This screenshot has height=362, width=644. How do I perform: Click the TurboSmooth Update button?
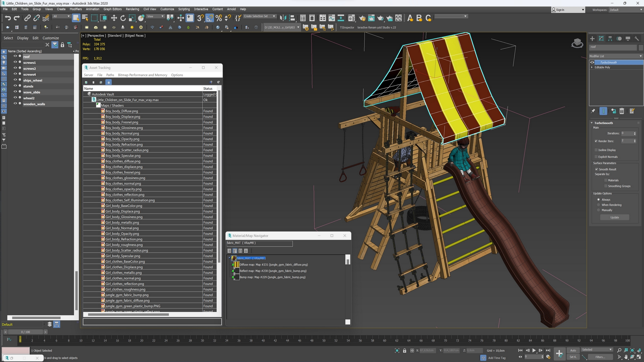[614, 218]
